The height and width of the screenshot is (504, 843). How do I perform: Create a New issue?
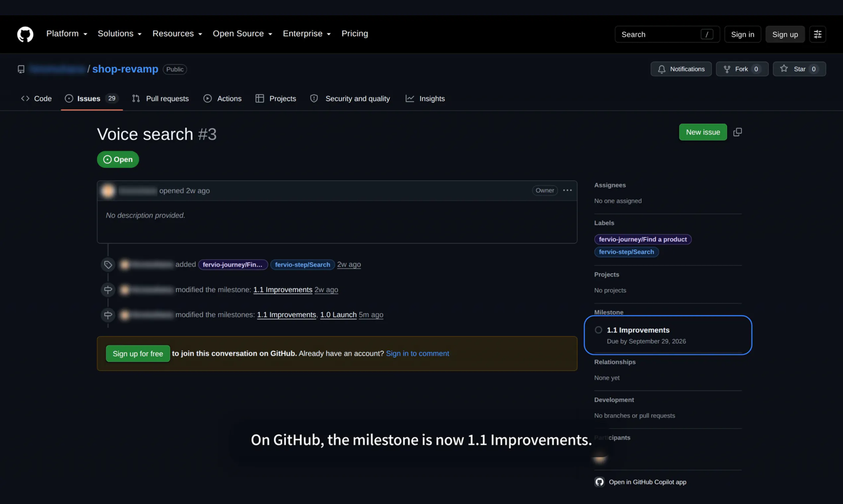point(703,132)
